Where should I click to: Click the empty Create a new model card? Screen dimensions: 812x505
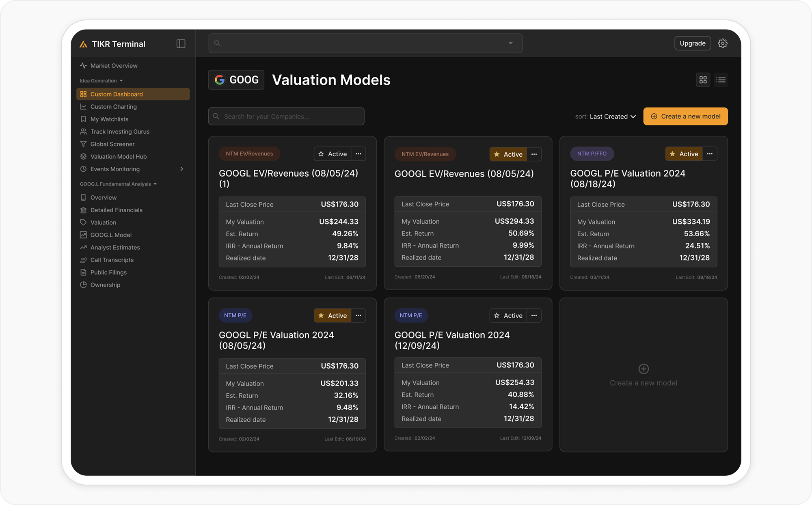click(x=644, y=375)
